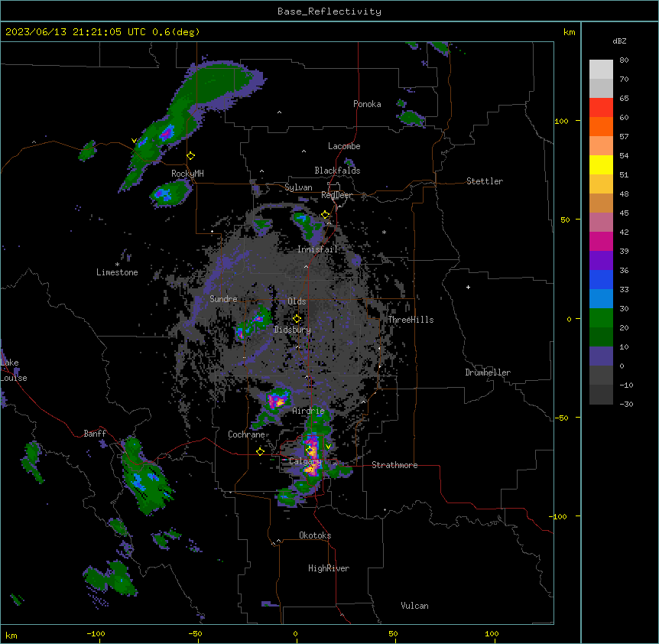Click the Base_Reflectivity title text
The image size is (659, 644).
(329, 11)
